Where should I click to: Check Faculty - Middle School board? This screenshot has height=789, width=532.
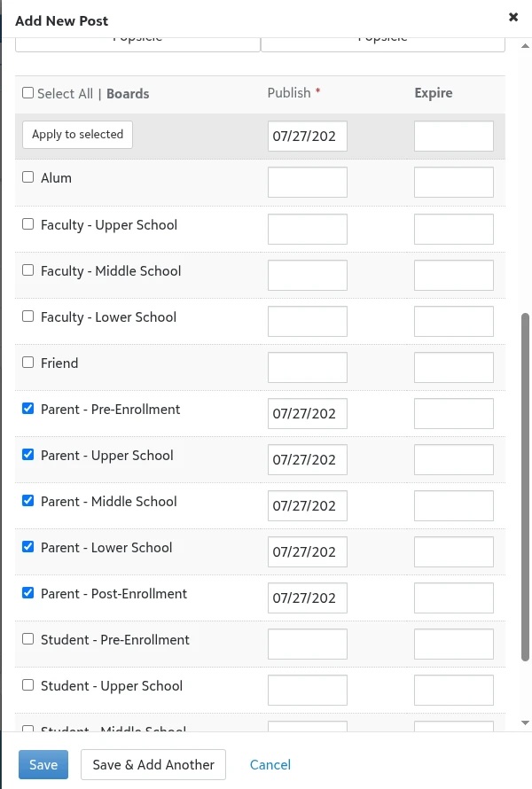[x=28, y=270]
